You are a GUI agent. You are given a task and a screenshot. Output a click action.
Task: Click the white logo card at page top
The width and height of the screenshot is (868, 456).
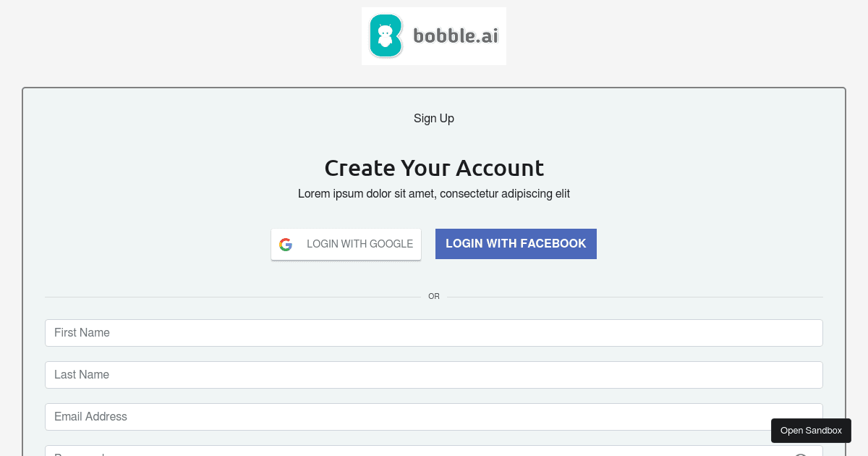tap(433, 35)
